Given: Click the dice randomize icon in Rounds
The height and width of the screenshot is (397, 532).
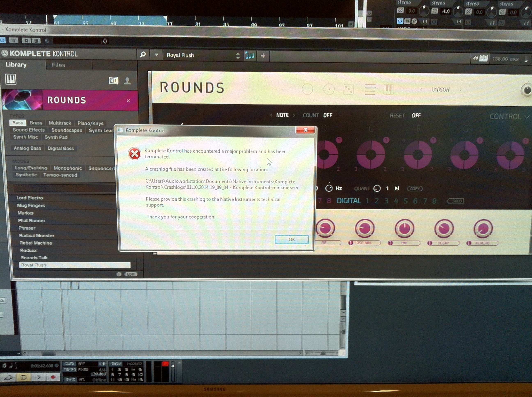Looking at the screenshot, I should coord(349,90).
